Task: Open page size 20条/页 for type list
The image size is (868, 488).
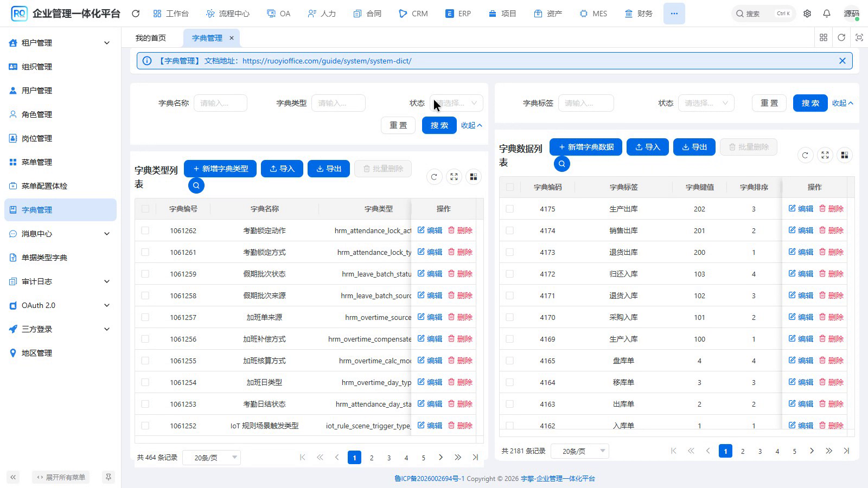Action: [212, 458]
